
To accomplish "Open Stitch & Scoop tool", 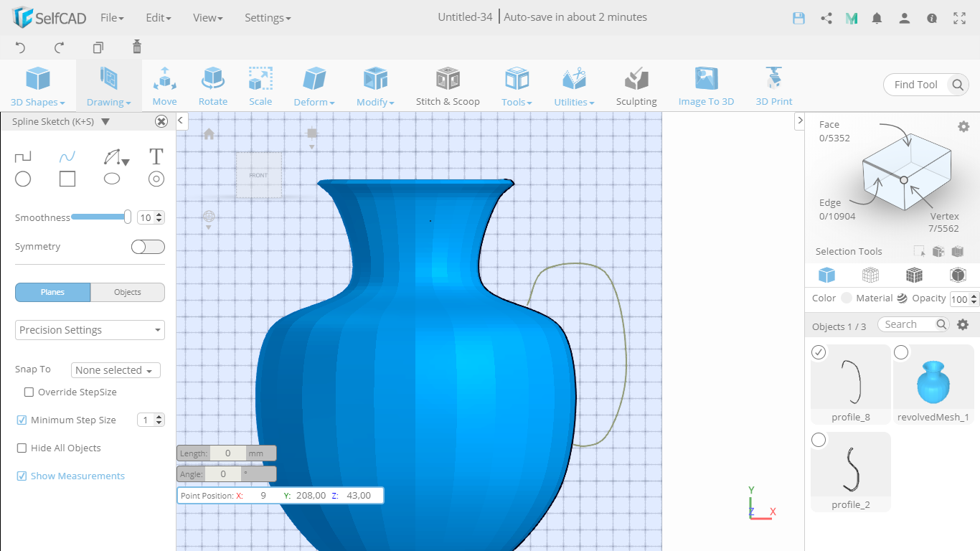I will (x=448, y=86).
